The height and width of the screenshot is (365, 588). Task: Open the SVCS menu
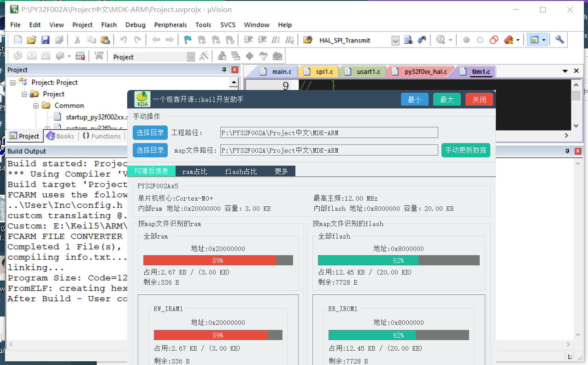228,25
